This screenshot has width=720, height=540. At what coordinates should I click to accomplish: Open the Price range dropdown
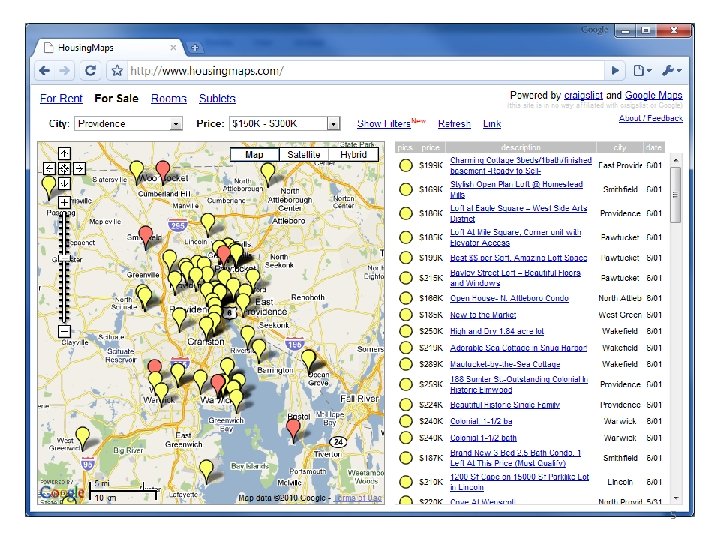(284, 124)
